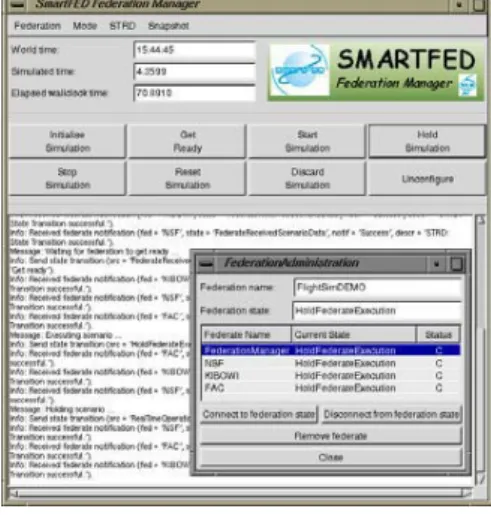Click the Discard Simulation button
The image size is (491, 515).
pos(307,178)
